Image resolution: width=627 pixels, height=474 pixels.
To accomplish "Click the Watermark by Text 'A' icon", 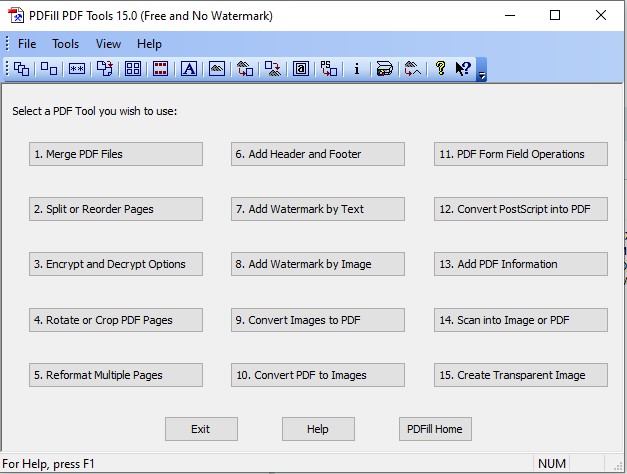I will click(x=189, y=69).
